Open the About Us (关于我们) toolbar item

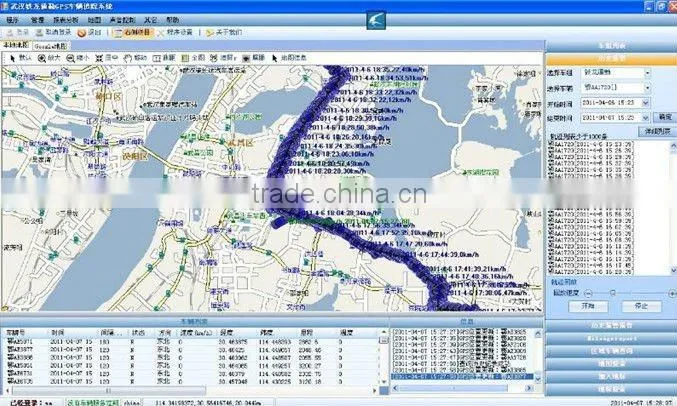click(224, 32)
